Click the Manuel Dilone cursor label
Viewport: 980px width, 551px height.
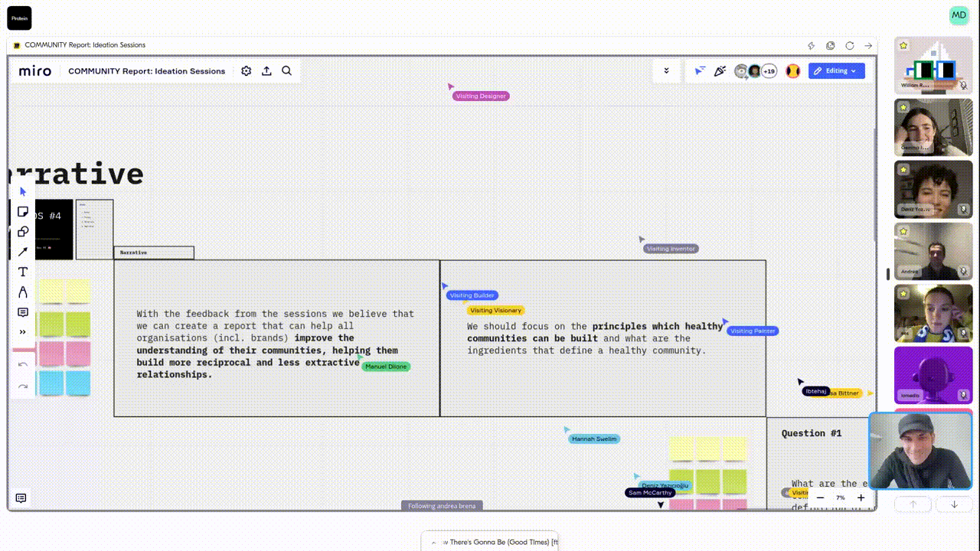pyautogui.click(x=386, y=367)
